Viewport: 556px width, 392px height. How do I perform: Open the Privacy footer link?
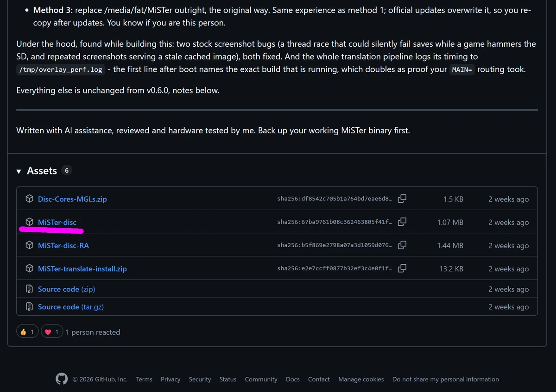[171, 379]
